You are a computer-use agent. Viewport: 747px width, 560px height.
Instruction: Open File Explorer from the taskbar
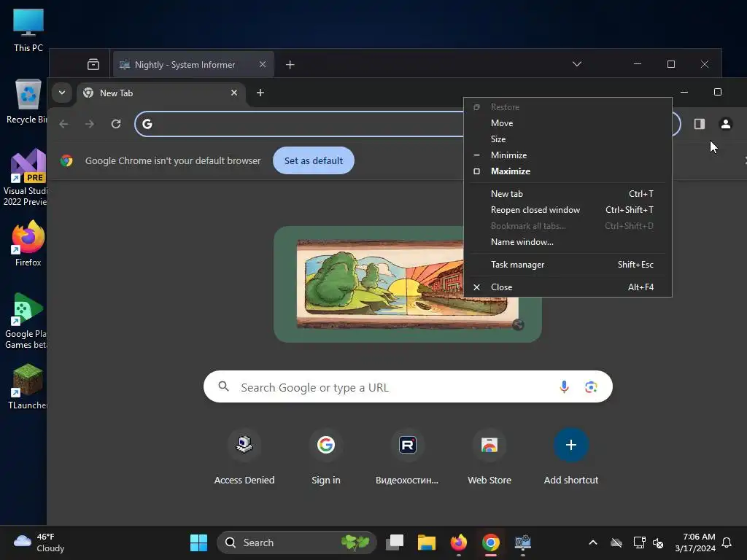click(x=426, y=542)
